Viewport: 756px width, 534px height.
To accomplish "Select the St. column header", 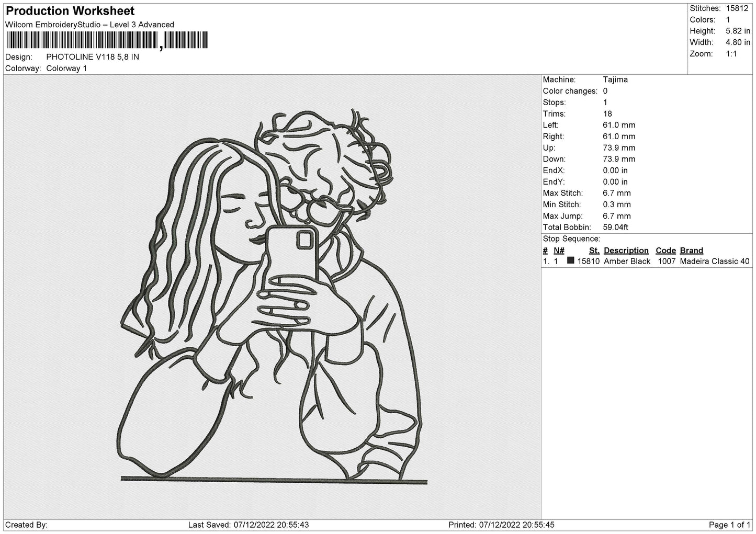I will (x=594, y=251).
